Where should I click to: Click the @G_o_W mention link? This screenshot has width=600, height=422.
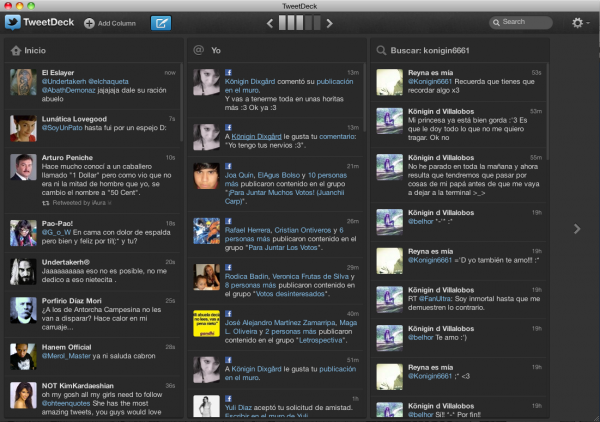[x=56, y=232]
